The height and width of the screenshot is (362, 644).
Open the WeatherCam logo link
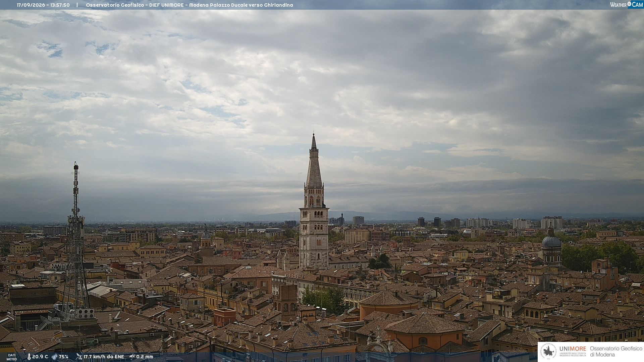(x=627, y=5)
